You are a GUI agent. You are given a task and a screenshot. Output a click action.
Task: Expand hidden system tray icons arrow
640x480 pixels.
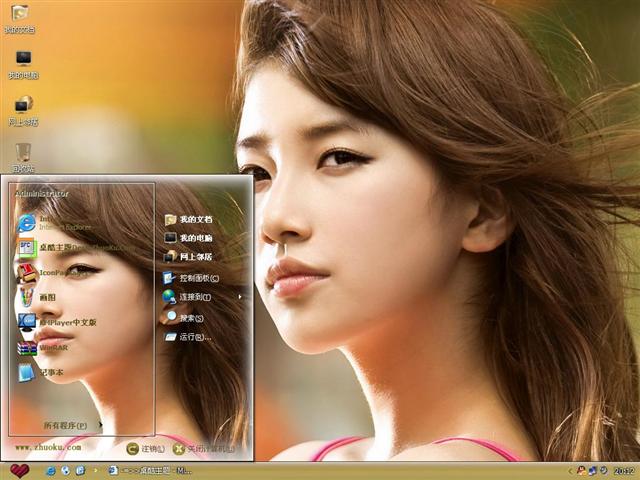pyautogui.click(x=570, y=471)
